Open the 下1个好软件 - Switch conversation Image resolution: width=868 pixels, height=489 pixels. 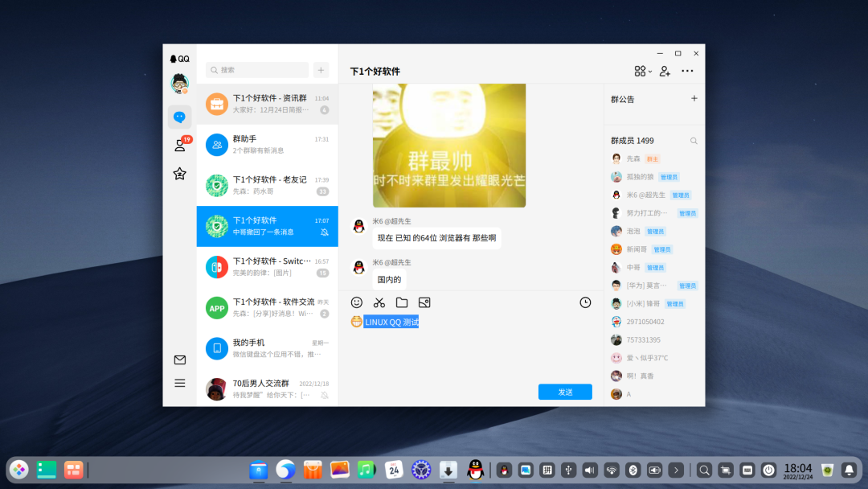268,267
